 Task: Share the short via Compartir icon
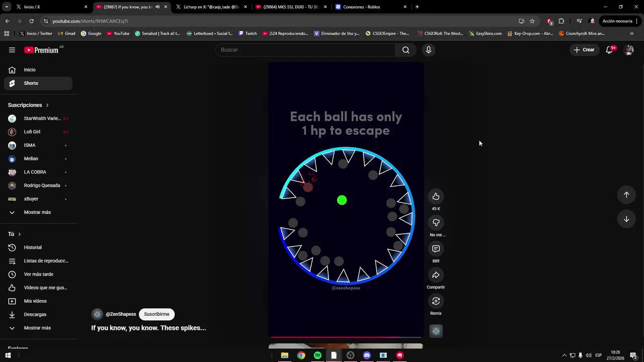pyautogui.click(x=436, y=275)
